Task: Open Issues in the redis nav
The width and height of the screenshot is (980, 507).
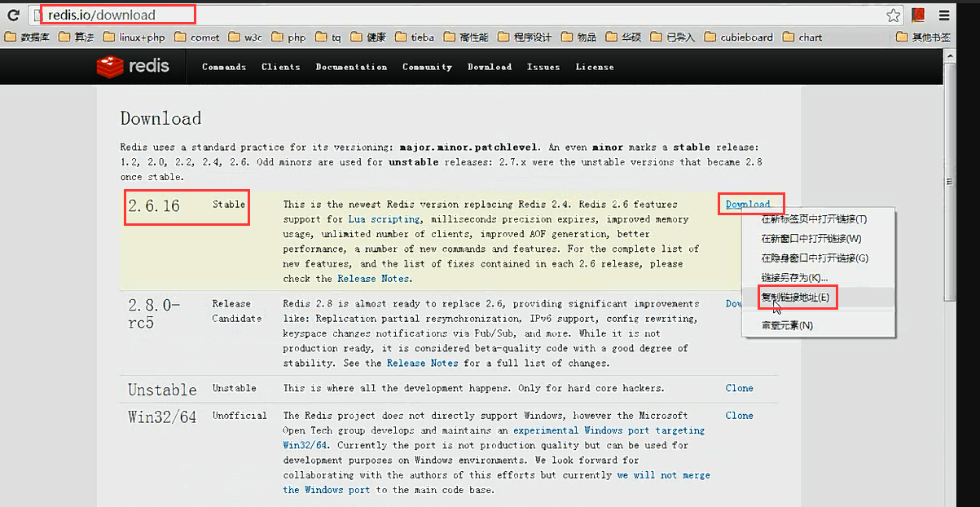Action: (543, 67)
